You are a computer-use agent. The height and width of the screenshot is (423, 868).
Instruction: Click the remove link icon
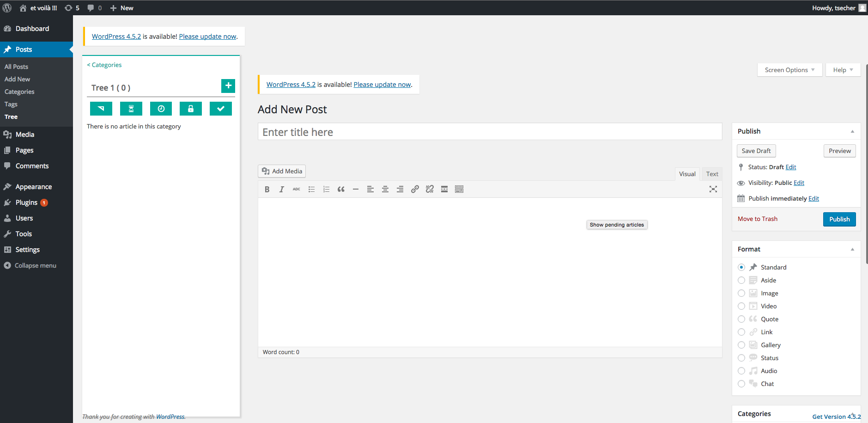coord(430,189)
